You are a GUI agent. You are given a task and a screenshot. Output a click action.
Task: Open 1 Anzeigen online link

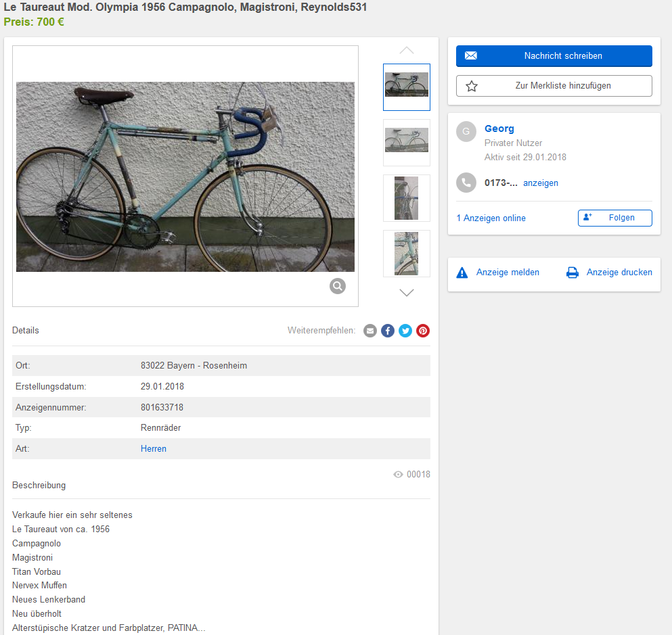click(491, 218)
